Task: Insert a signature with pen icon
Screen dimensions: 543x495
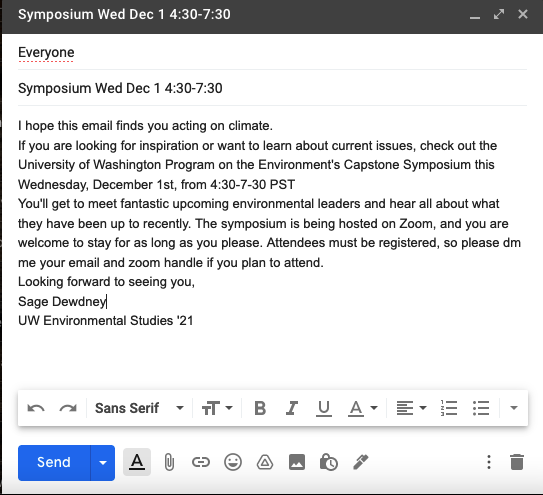Action: tap(361, 462)
